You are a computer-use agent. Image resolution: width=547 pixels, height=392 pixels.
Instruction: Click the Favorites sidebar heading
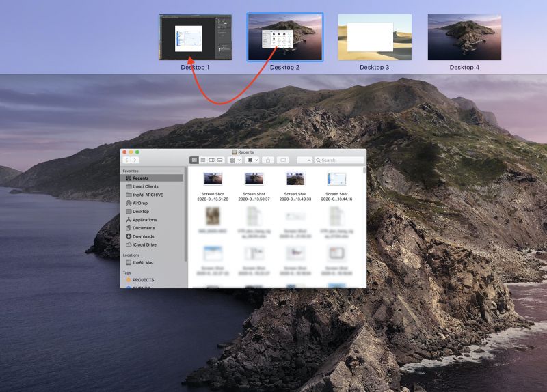pos(131,171)
